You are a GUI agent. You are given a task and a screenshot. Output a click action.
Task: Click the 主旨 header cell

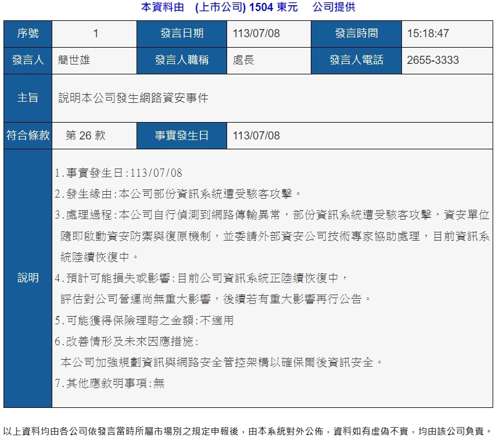click(x=28, y=98)
